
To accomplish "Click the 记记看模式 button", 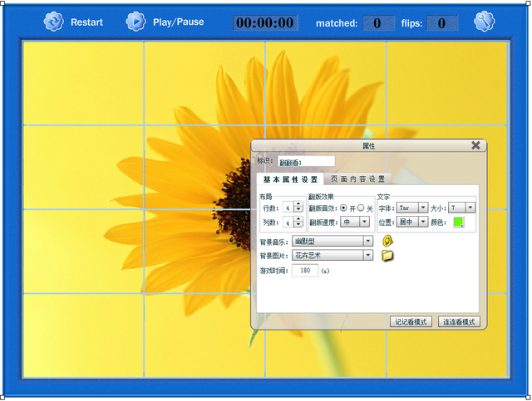I will pos(411,321).
